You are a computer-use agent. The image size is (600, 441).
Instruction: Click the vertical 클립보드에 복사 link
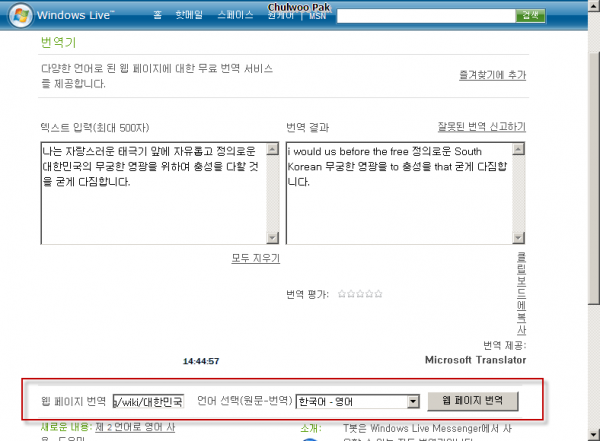click(x=521, y=294)
